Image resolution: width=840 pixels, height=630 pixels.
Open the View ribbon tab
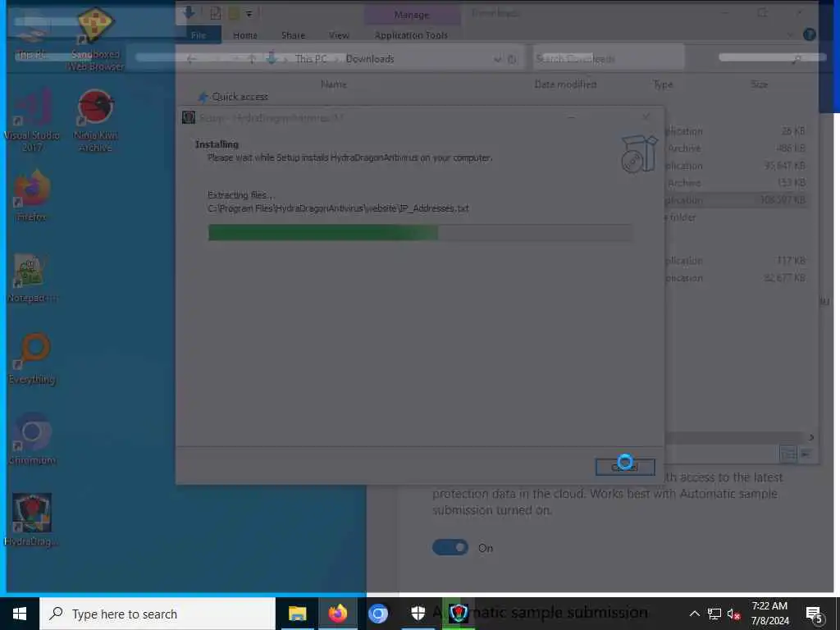coord(339,35)
